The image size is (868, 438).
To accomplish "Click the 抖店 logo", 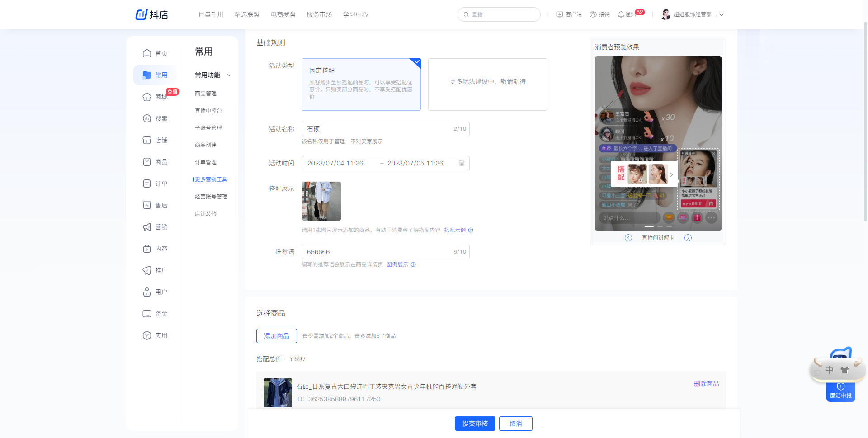I will pos(152,14).
